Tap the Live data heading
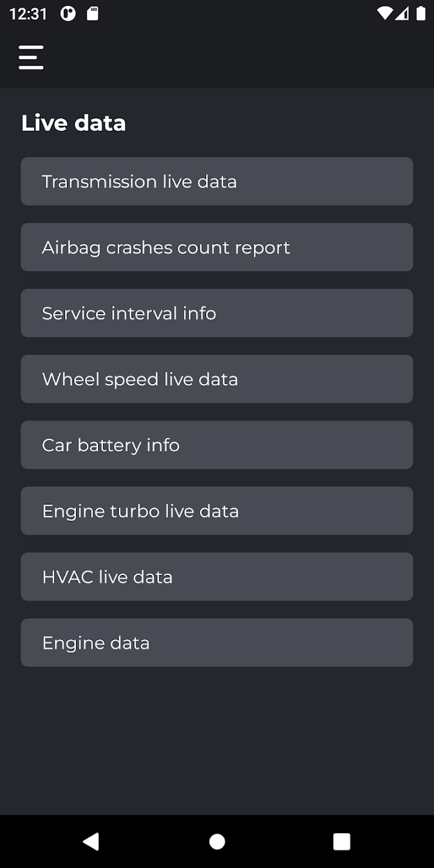The width and height of the screenshot is (434, 868). 74,123
